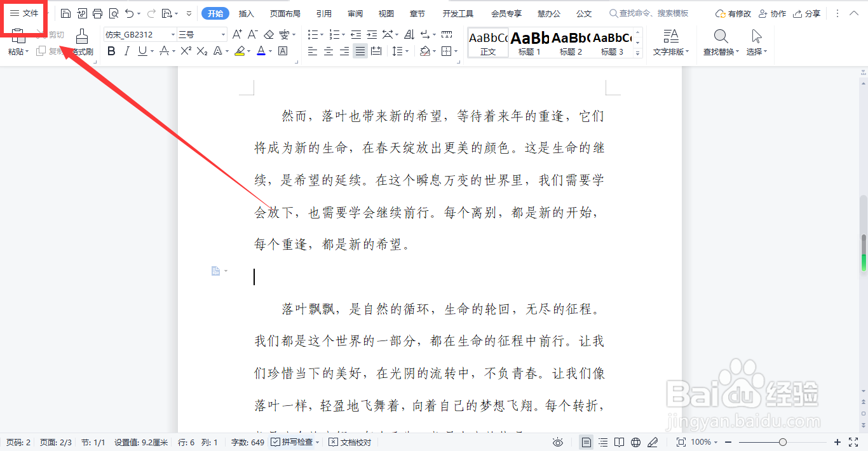Undo the last action
This screenshot has width=868, height=451.
point(130,13)
